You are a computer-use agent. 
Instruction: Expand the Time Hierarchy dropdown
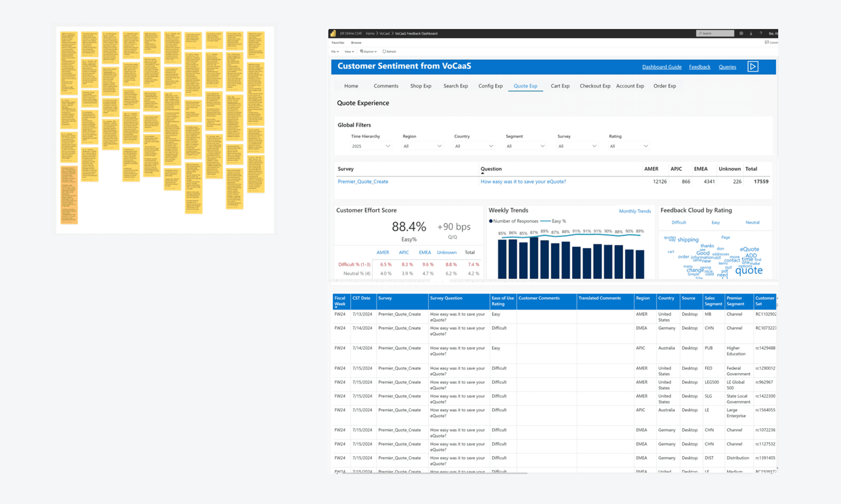[x=371, y=146]
